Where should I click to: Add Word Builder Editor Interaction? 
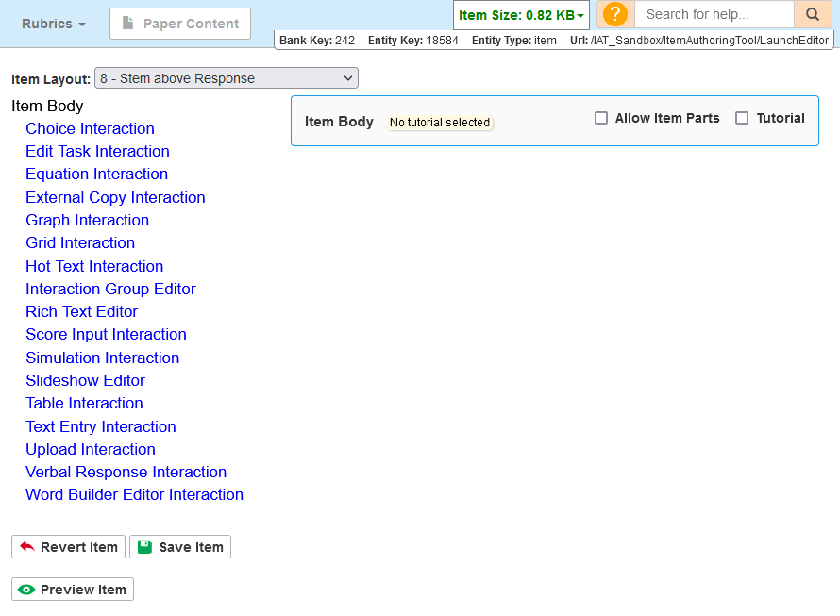click(134, 494)
